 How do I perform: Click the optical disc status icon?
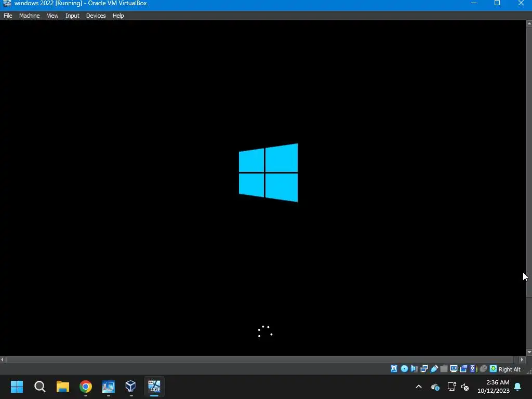click(x=404, y=369)
